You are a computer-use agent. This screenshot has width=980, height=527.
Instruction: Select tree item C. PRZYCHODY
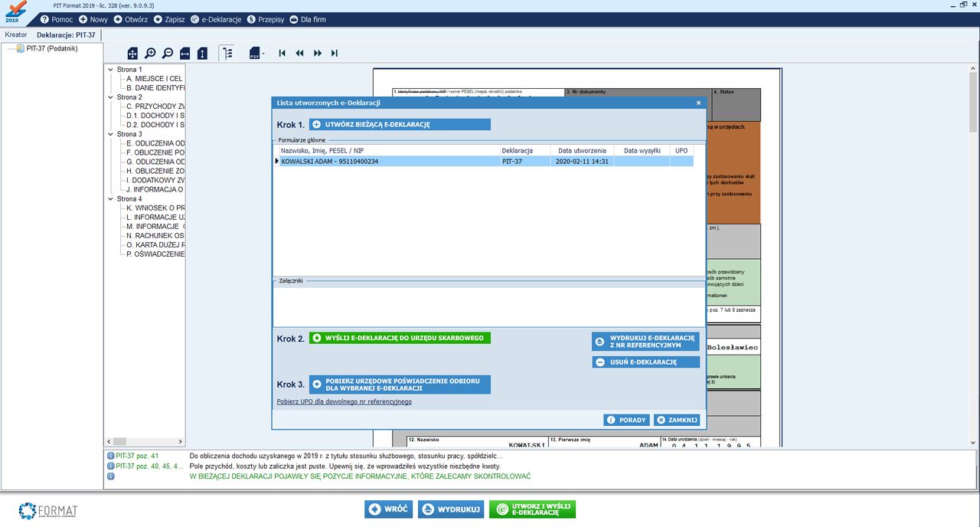tap(155, 106)
